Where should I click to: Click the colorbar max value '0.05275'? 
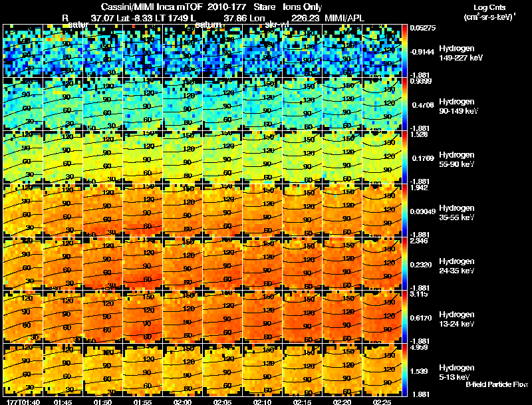[423, 28]
